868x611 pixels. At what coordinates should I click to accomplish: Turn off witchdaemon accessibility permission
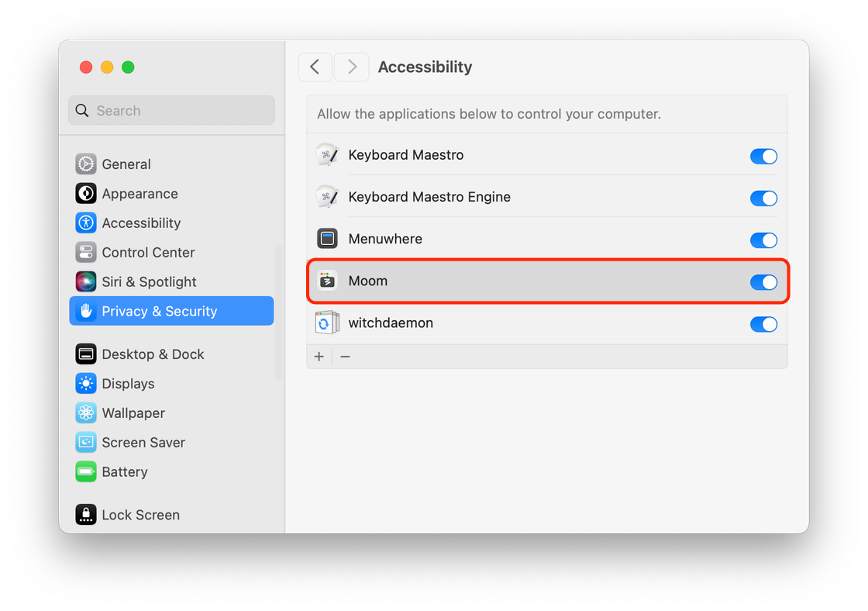click(x=763, y=324)
